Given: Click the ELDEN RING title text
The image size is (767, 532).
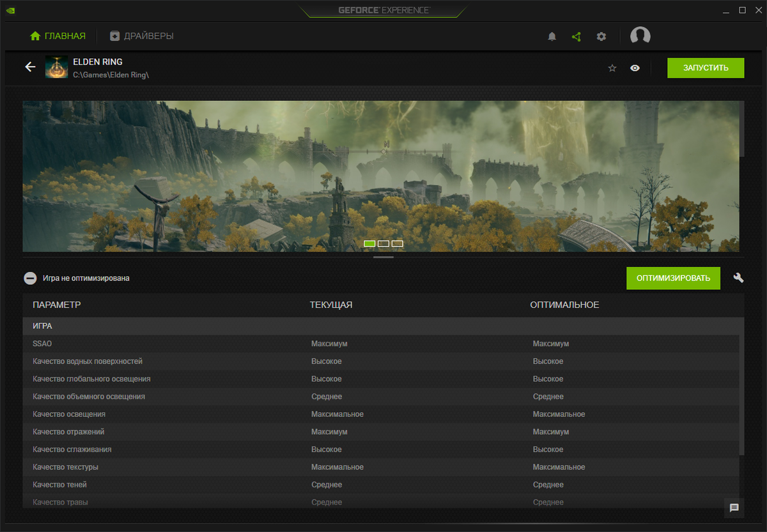Looking at the screenshot, I should point(98,62).
